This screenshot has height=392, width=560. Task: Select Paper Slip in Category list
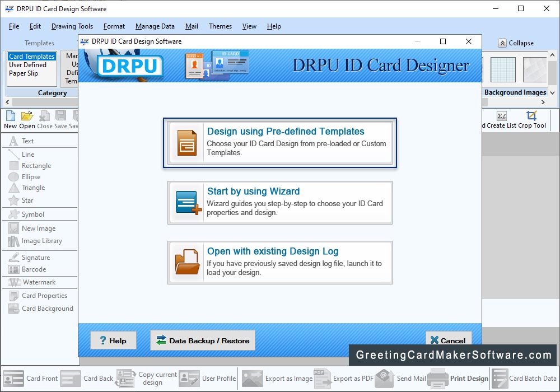click(x=24, y=73)
